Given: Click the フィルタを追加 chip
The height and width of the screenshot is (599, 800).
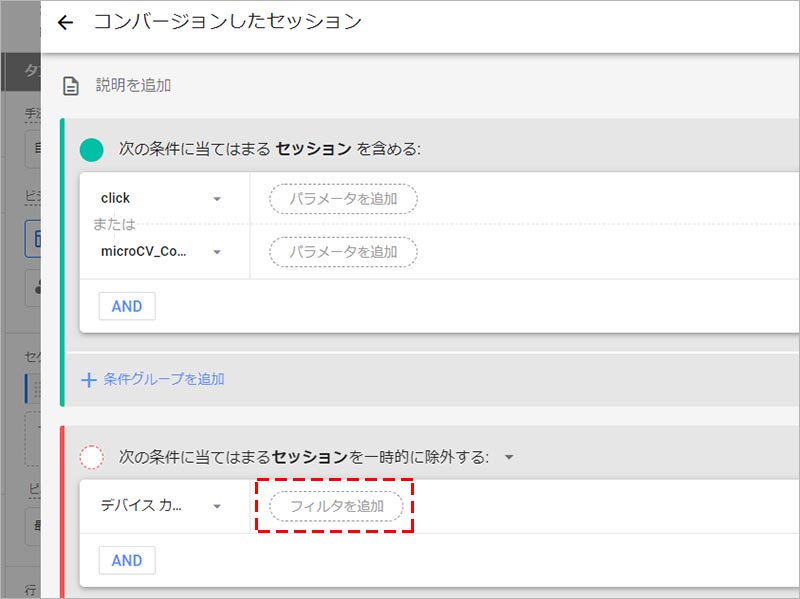Looking at the screenshot, I should pyautogui.click(x=336, y=507).
